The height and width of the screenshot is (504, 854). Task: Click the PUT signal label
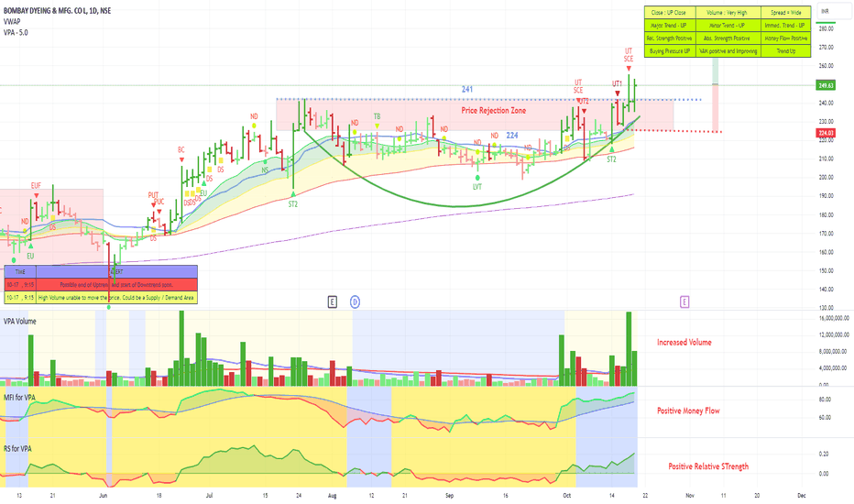(153, 195)
